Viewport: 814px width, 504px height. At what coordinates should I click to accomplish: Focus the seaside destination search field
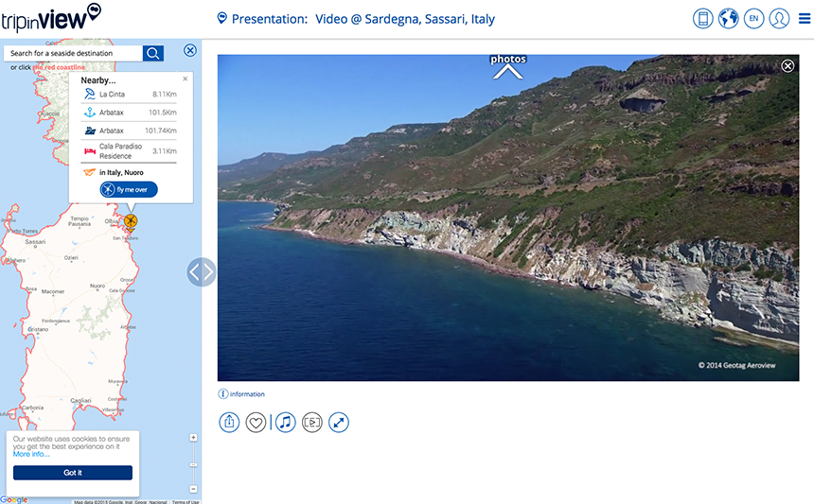(x=73, y=53)
